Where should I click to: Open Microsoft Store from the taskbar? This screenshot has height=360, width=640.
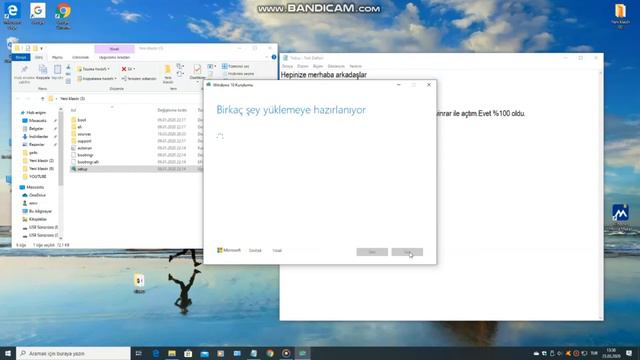pyautogui.click(x=188, y=353)
